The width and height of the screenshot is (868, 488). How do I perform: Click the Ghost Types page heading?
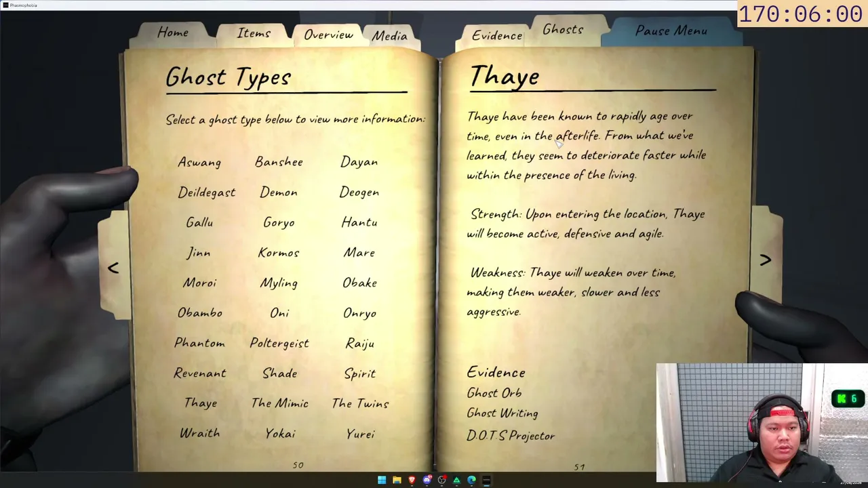229,78
